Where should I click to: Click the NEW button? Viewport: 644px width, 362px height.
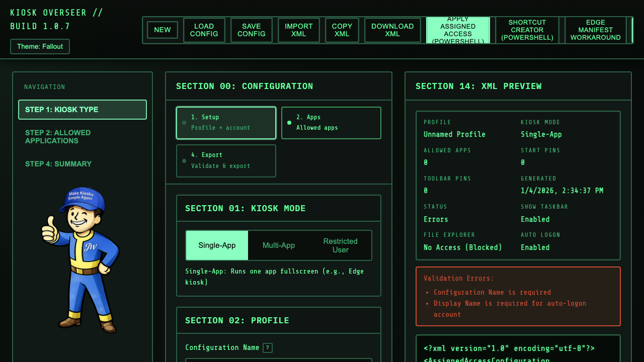163,30
